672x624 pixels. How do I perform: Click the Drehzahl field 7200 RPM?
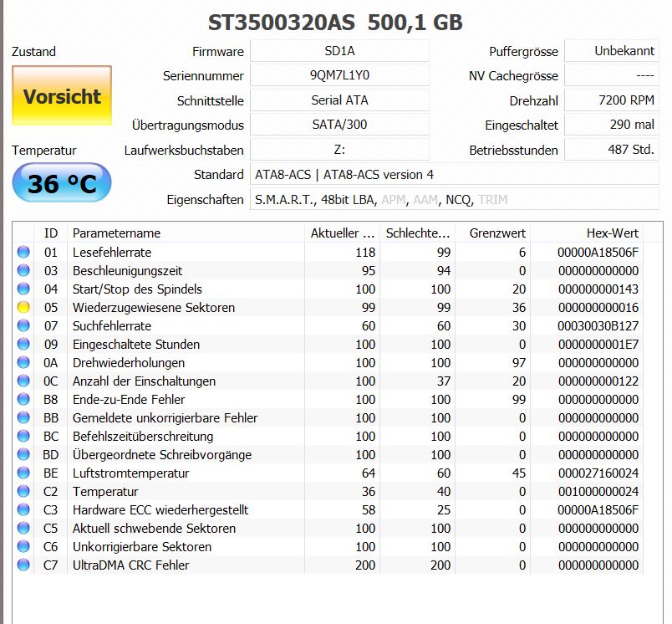(x=612, y=100)
